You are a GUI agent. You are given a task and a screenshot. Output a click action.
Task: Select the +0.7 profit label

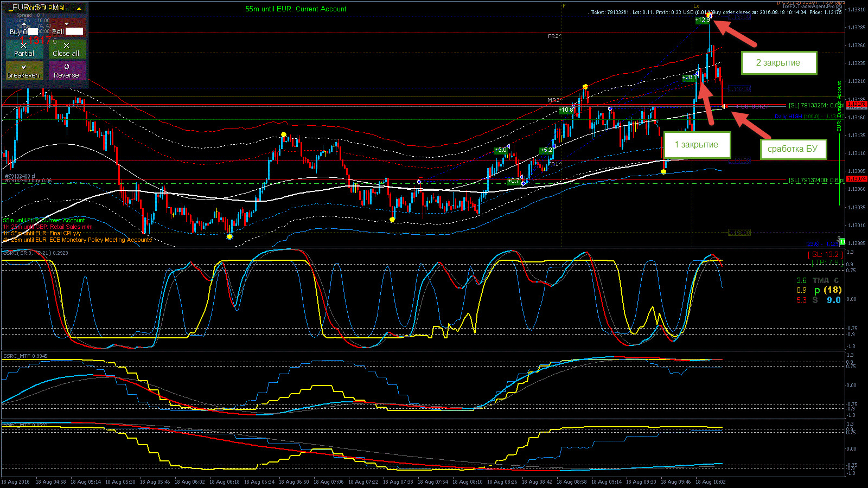[x=513, y=182]
